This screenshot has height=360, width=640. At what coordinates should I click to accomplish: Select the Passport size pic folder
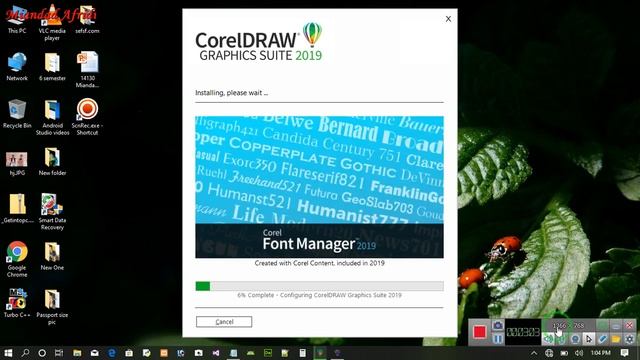(x=52, y=307)
